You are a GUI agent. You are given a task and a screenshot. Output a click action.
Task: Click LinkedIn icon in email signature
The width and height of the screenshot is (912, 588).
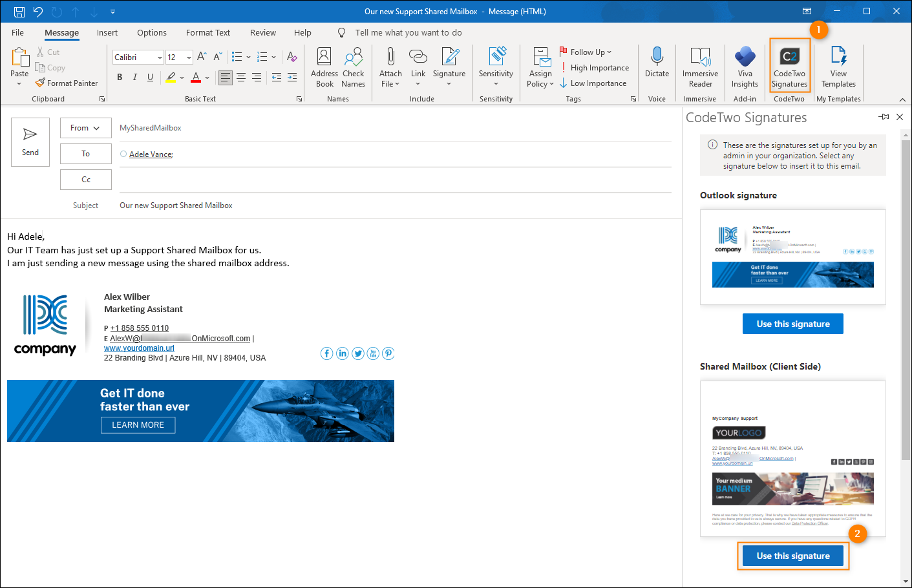tap(343, 353)
